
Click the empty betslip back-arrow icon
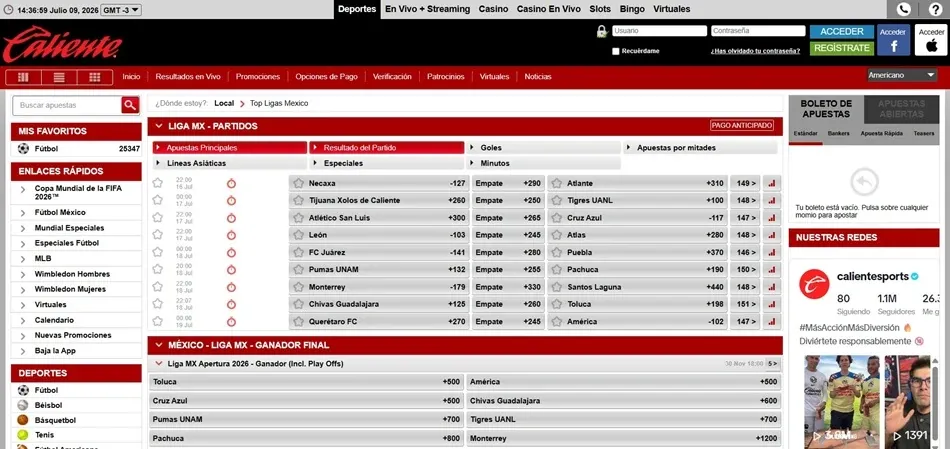[x=865, y=182]
